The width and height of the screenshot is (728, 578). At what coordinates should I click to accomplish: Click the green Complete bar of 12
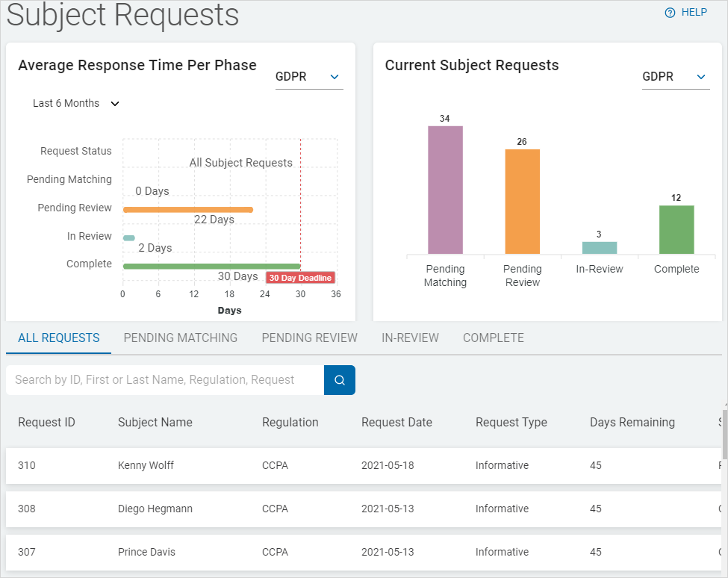pos(676,229)
